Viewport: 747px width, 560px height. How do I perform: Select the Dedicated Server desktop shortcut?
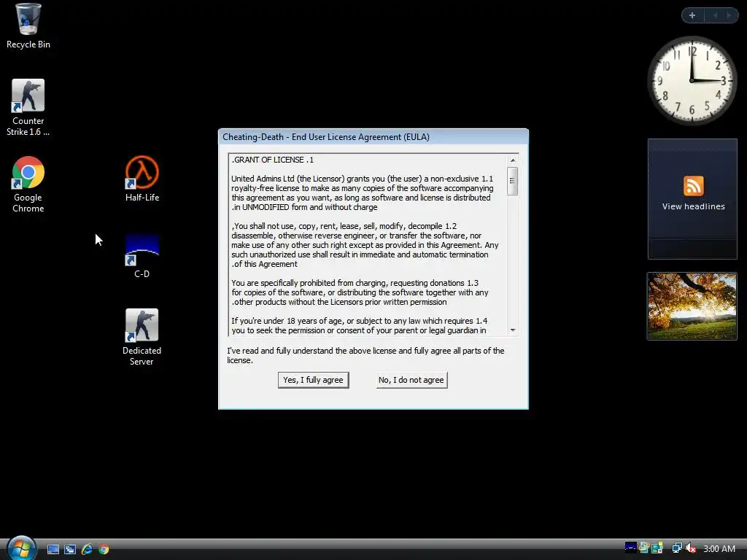tap(142, 337)
